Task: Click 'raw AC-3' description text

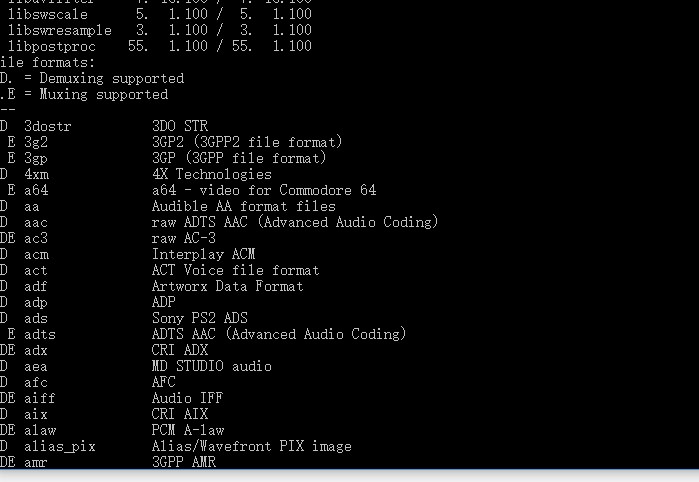Action: (183, 238)
